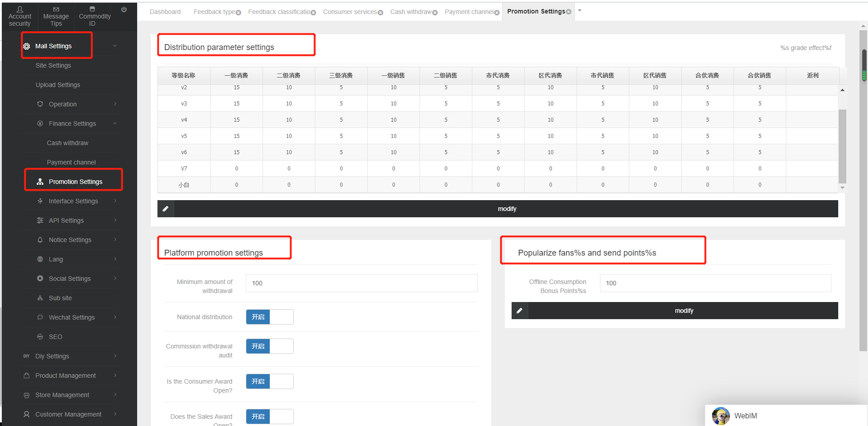Open Commodity ID icon
The width and height of the screenshot is (868, 426).
pos(92,9)
